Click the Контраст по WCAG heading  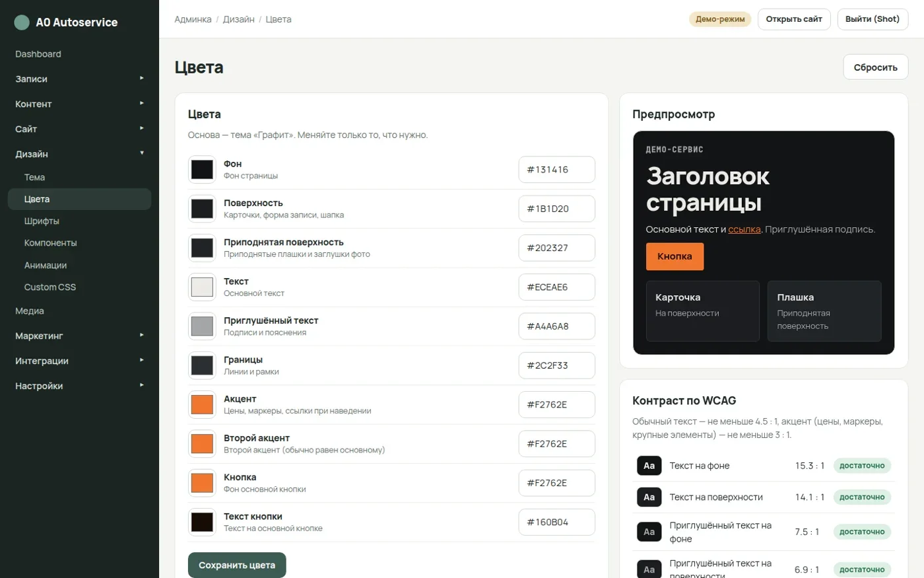pyautogui.click(x=684, y=401)
